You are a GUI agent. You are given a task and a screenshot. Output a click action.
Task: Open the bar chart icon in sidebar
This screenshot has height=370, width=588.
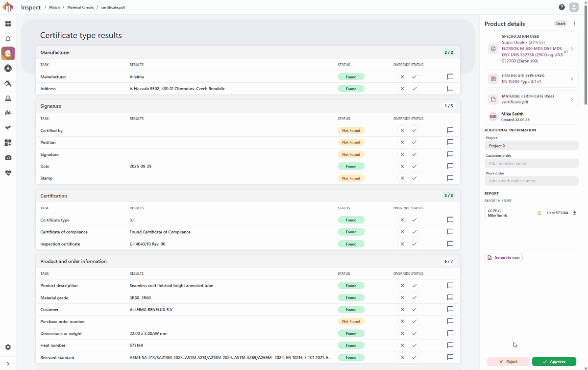tap(8, 113)
